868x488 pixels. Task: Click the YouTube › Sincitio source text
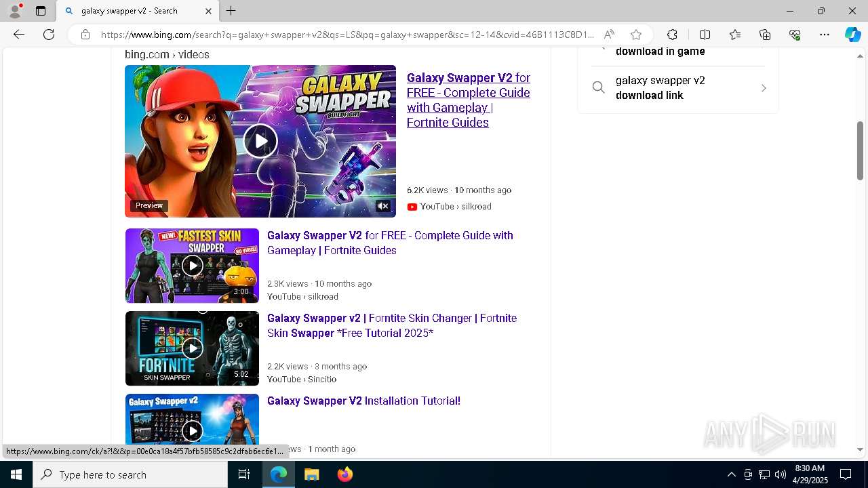click(302, 380)
